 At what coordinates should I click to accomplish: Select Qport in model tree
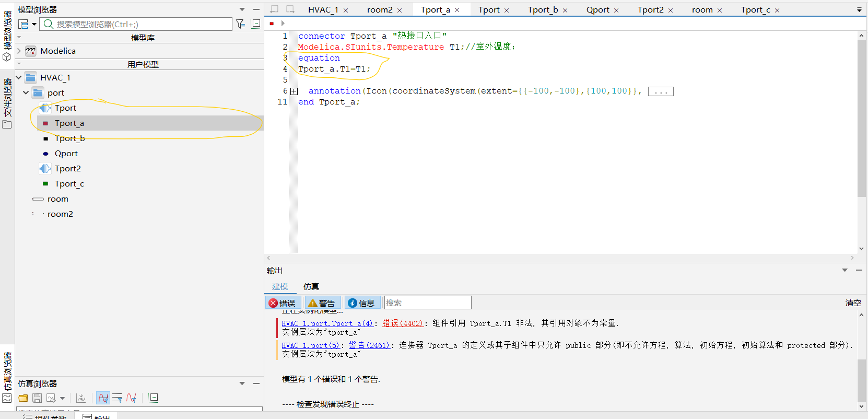(66, 153)
